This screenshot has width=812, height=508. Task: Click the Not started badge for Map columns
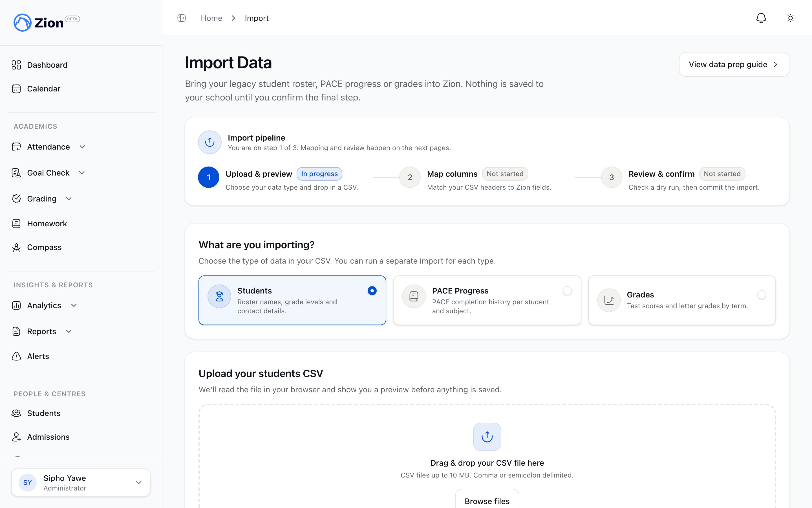tap(505, 174)
